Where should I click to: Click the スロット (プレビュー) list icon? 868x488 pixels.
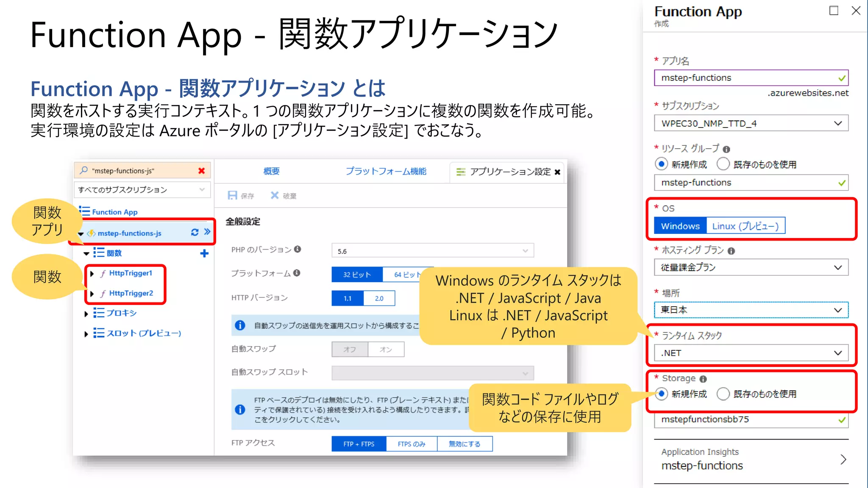(x=99, y=333)
